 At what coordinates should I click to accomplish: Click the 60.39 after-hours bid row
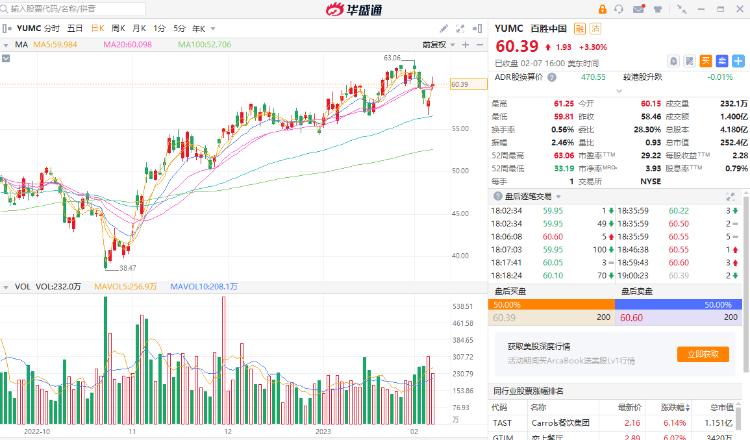[551, 317]
